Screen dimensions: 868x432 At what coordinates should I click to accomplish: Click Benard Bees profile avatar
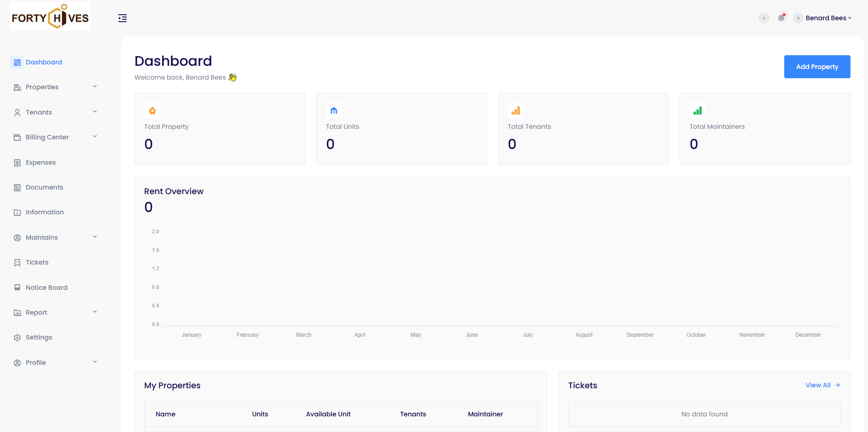pyautogui.click(x=798, y=18)
